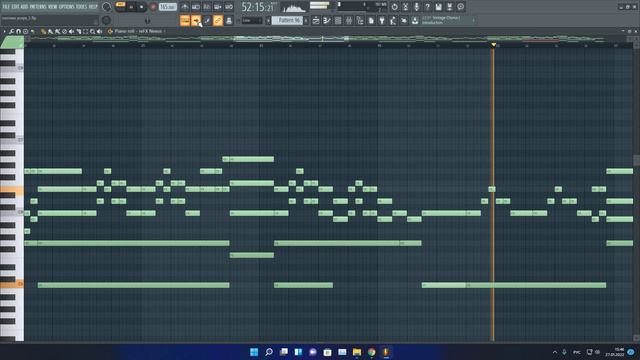The height and width of the screenshot is (360, 640).
Task: Click the undo history icon
Action: (394, 7)
